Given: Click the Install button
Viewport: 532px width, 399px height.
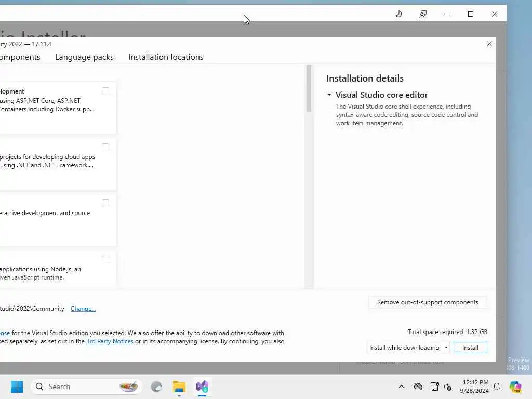Looking at the screenshot, I should [470, 347].
